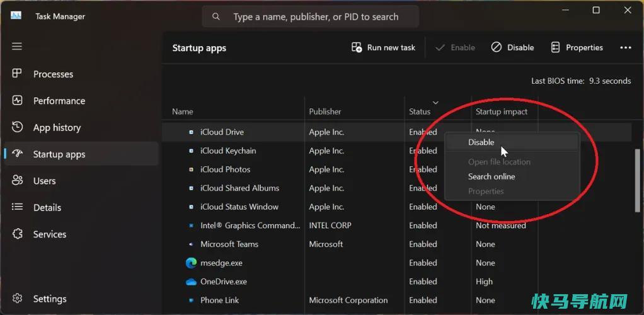This screenshot has width=644, height=315.
Task: Click the Properties toolbar button label
Action: pos(584,48)
